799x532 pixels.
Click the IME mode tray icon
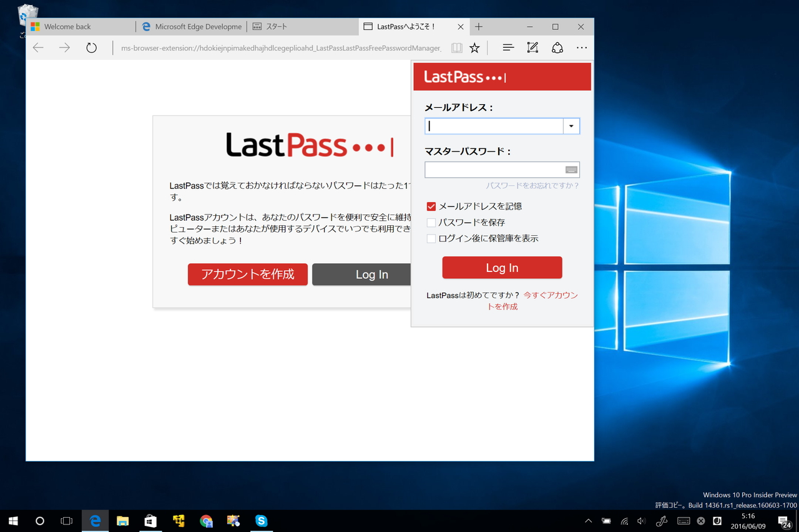(x=717, y=521)
